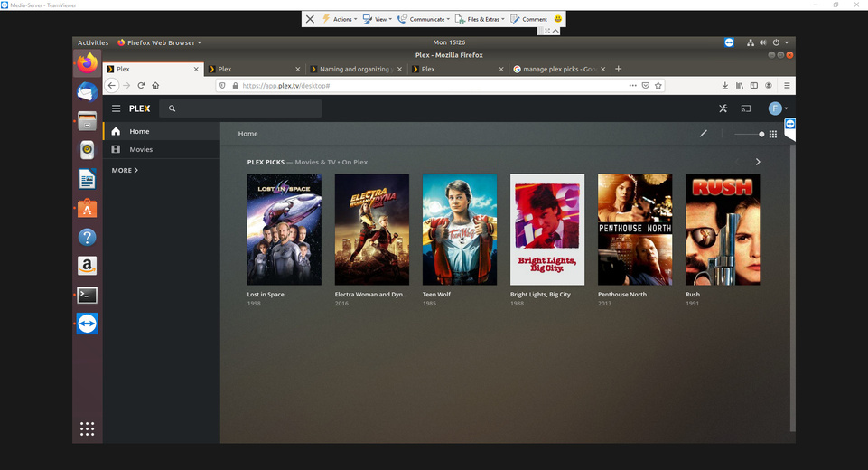This screenshot has width=868, height=470.
Task: Open TeamViewer Actions menu
Action: [340, 19]
